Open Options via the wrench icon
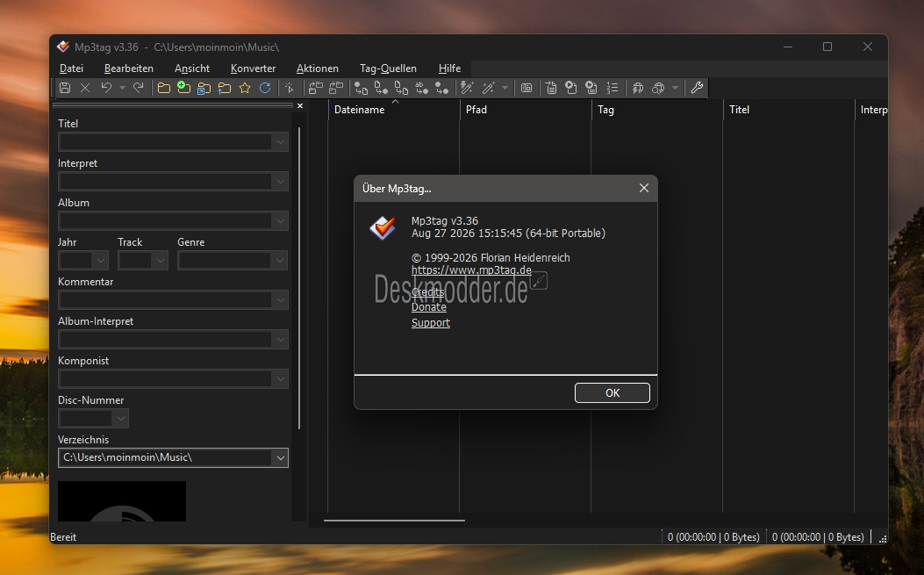 coord(697,88)
